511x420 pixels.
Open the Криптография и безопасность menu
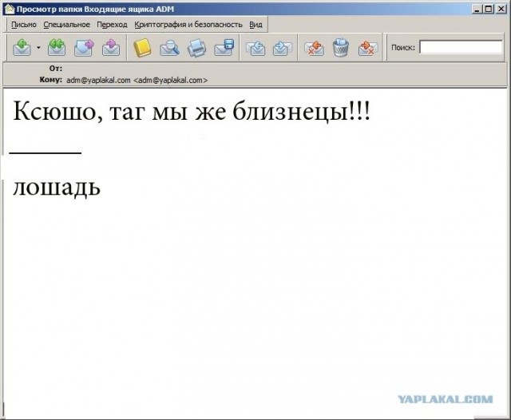tap(188, 25)
